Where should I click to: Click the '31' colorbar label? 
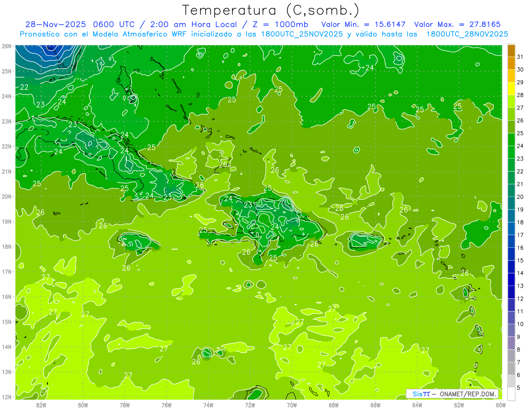click(520, 57)
